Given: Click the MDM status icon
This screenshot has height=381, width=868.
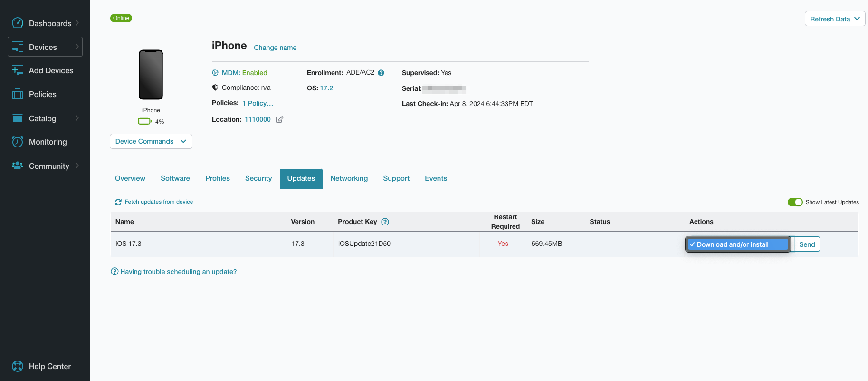Looking at the screenshot, I should 215,73.
